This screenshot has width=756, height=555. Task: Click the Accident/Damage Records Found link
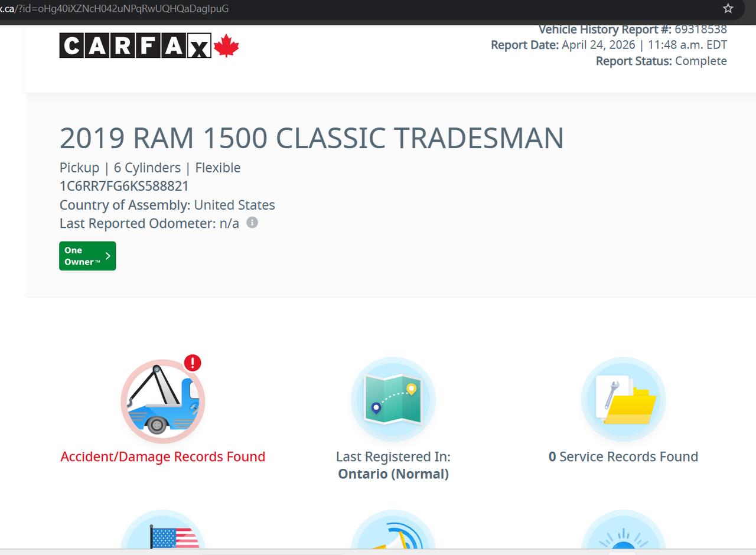[x=163, y=456]
